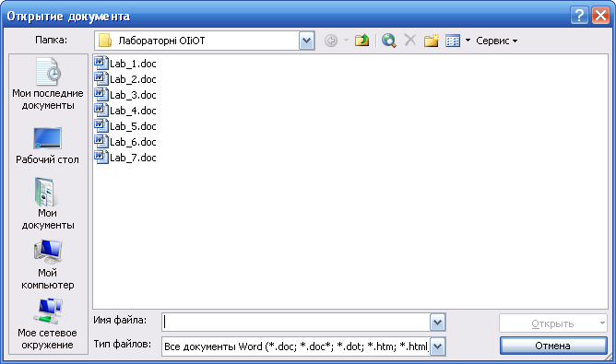Create a new folder with toolbar icon
The image size is (616, 364).
(431, 41)
